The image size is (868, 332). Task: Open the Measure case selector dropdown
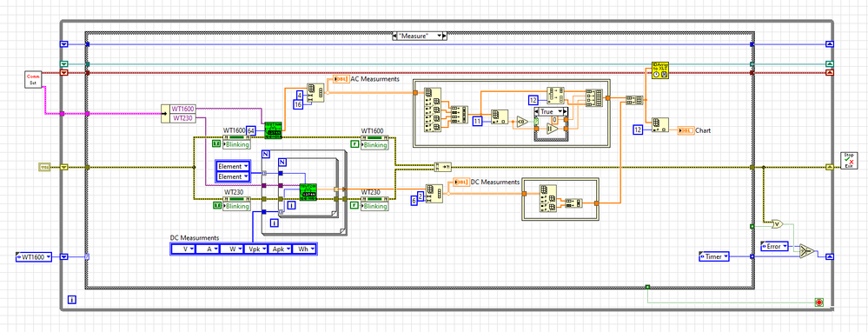419,36
